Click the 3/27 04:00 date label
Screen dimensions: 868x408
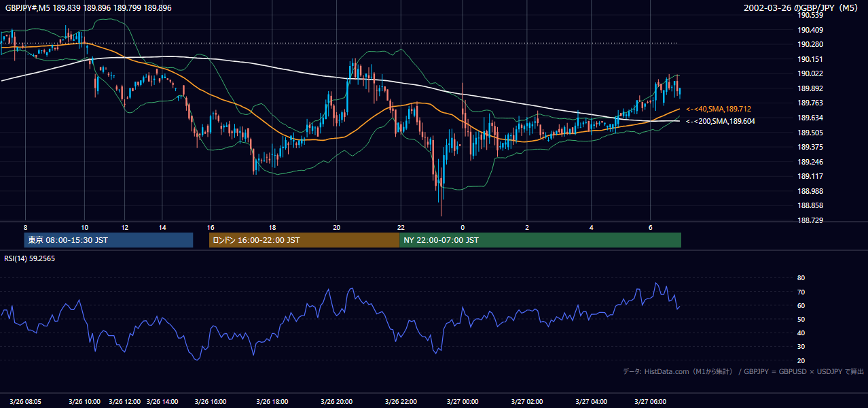(592, 402)
